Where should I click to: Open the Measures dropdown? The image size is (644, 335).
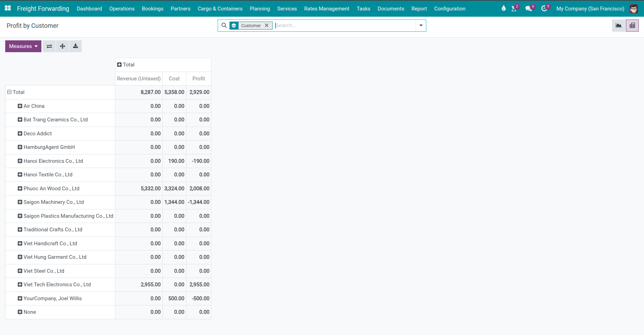click(23, 46)
